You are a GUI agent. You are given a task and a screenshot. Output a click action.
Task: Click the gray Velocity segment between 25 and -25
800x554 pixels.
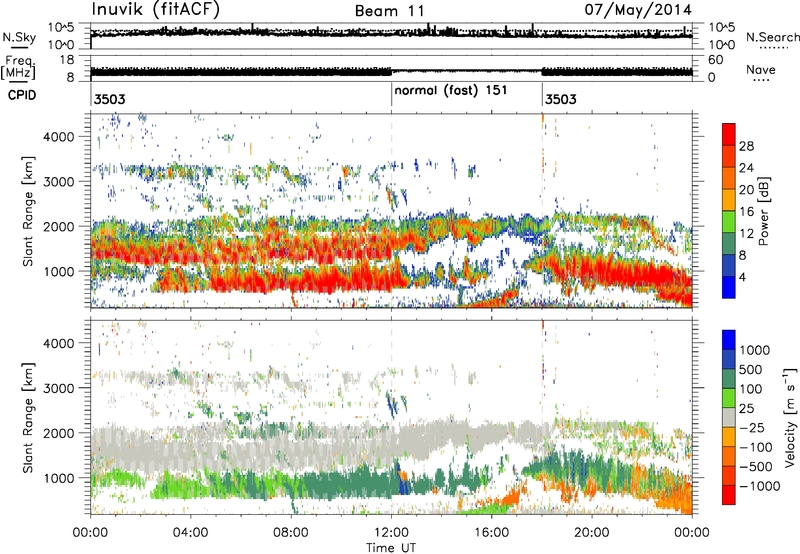[729, 417]
